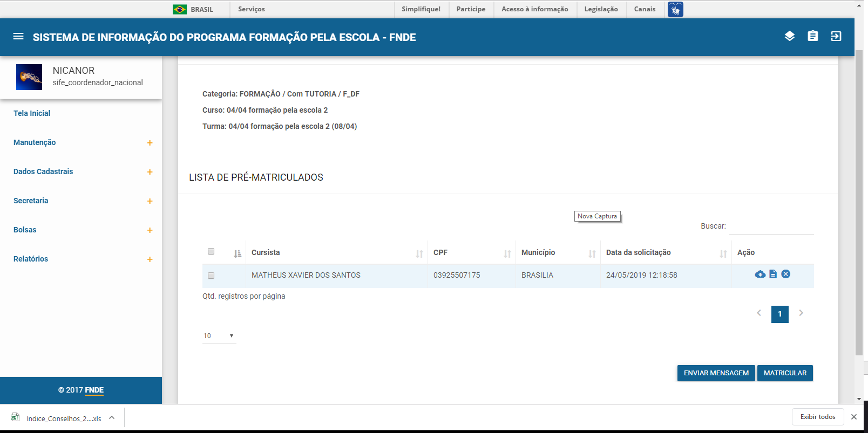868x433 pixels.
Task: Open downloaded Indice_Conselhos xls file
Action: tap(64, 418)
